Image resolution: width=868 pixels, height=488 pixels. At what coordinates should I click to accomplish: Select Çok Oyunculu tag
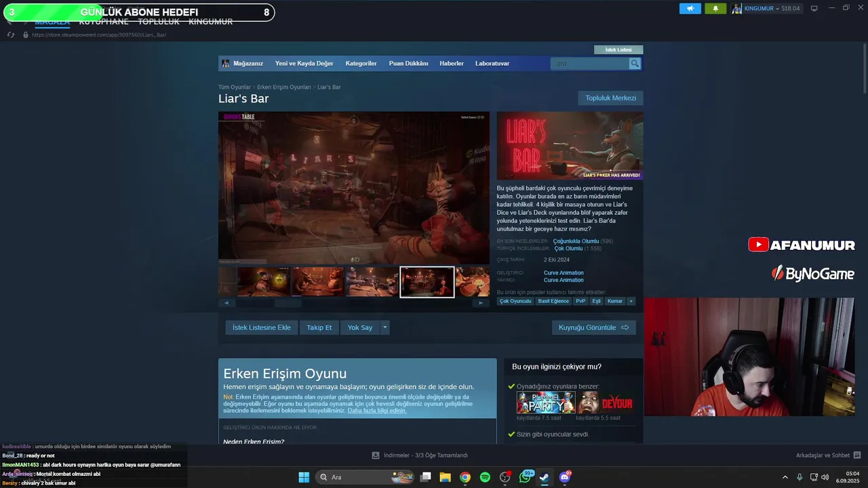[515, 301]
